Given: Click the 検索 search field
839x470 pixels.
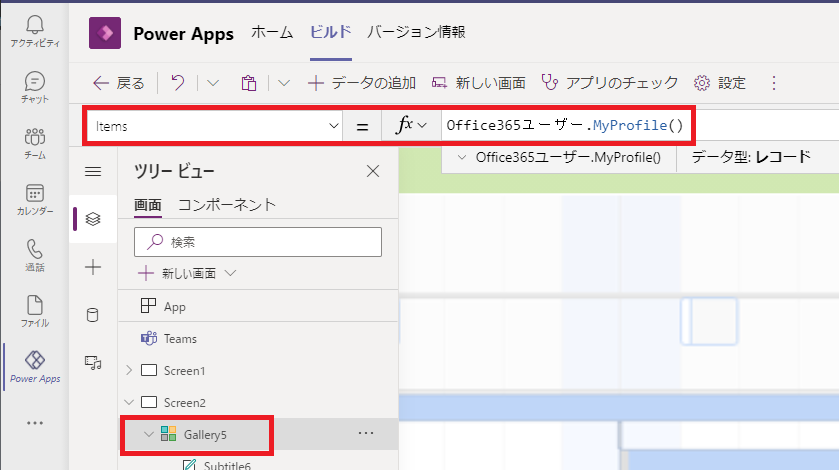Looking at the screenshot, I should (x=258, y=242).
